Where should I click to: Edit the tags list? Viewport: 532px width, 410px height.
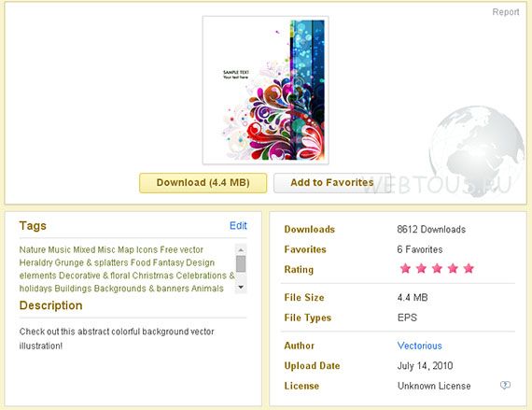238,225
